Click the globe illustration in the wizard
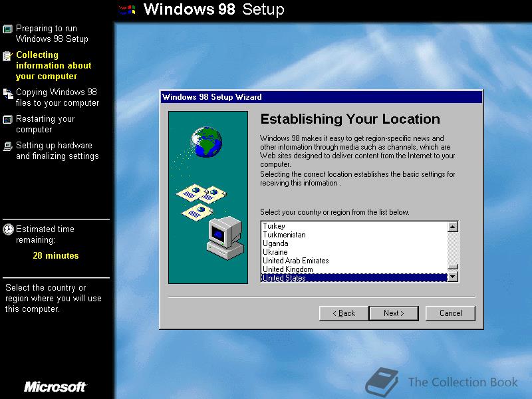The image size is (532, 399). (206, 142)
